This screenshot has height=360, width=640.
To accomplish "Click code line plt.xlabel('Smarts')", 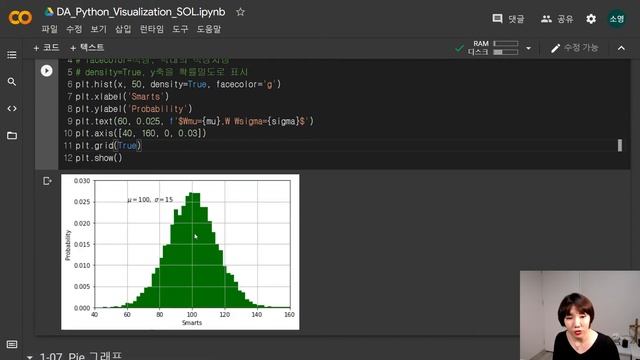I will (122, 97).
